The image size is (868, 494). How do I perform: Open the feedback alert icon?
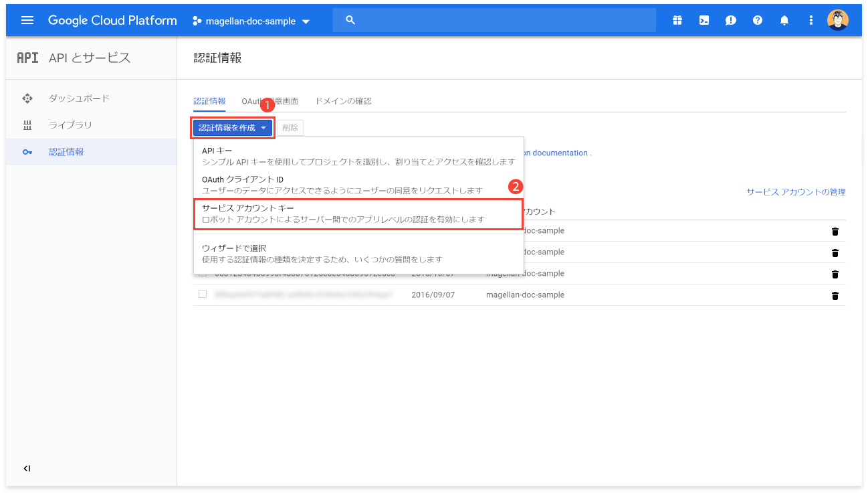pyautogui.click(x=731, y=20)
